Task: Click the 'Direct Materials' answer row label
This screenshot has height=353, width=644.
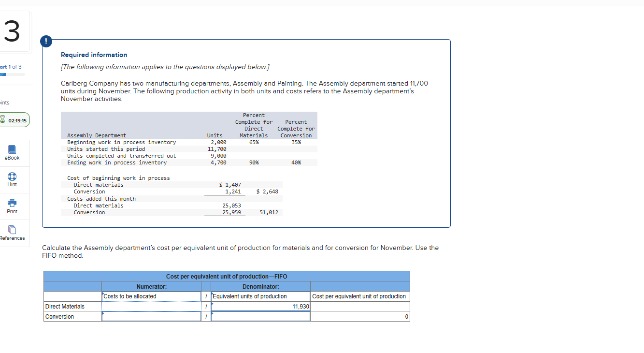Action: [x=65, y=307]
